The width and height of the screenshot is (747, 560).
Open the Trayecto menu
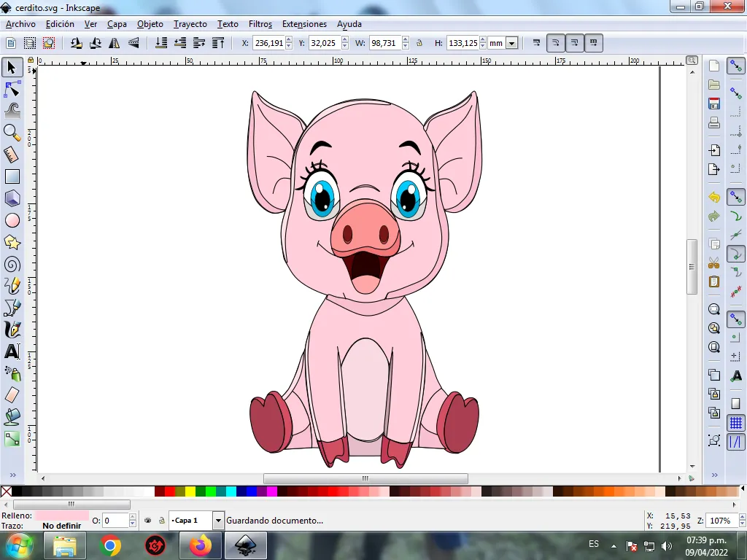click(x=190, y=24)
